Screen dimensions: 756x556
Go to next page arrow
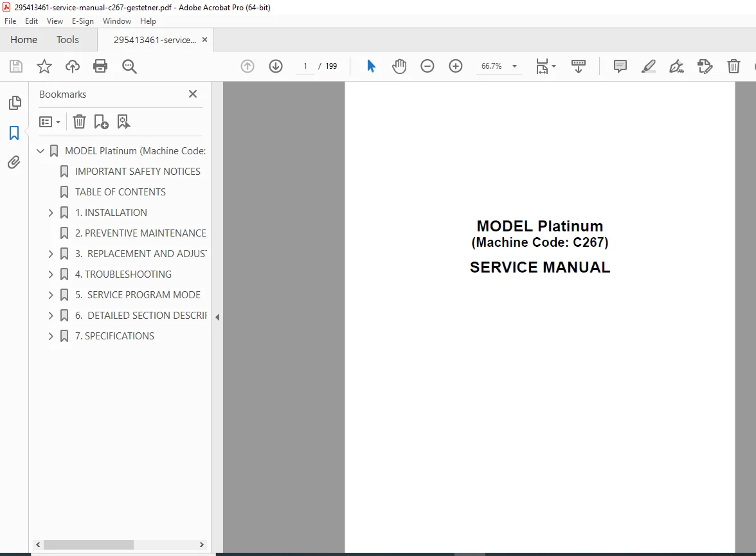coord(276,66)
